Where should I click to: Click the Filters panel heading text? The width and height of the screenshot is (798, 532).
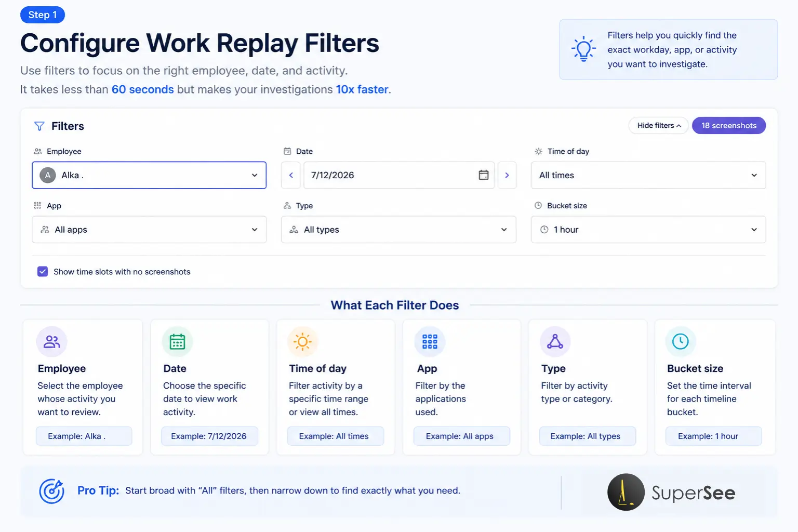tap(68, 126)
